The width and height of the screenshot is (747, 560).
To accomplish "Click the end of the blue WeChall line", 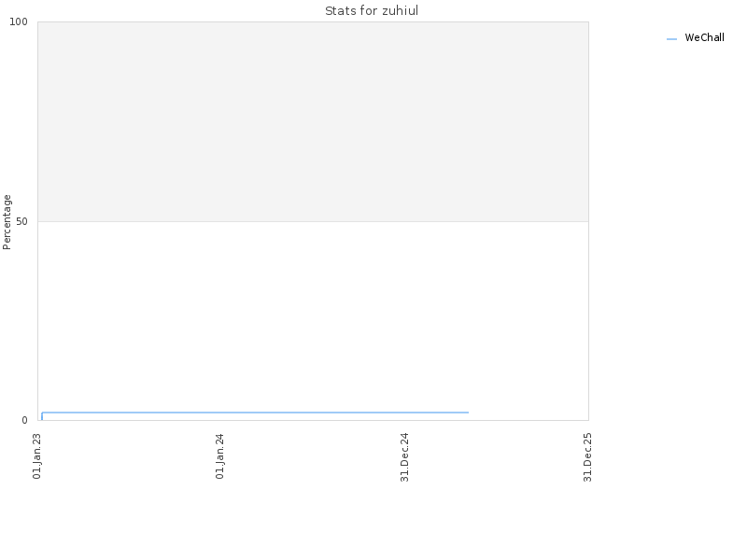I will pos(469,413).
